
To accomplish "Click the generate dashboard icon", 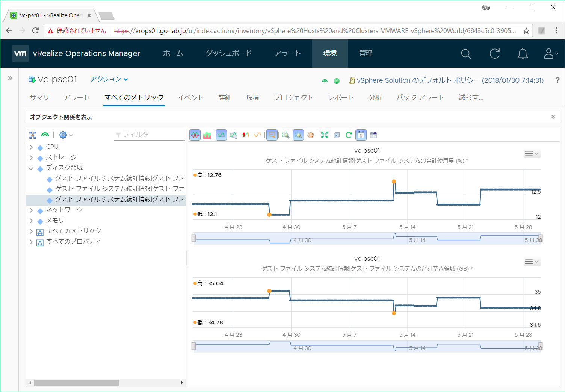I will point(373,135).
